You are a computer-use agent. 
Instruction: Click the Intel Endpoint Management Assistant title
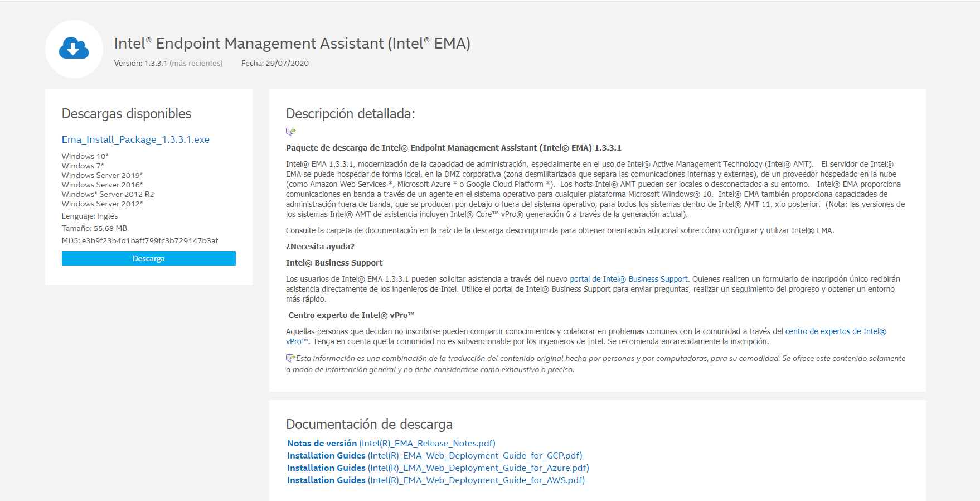pyautogui.click(x=292, y=44)
